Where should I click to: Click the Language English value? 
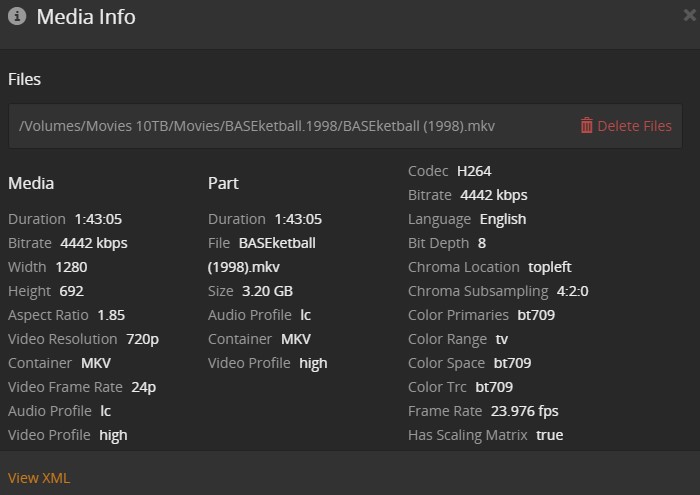[x=502, y=219]
